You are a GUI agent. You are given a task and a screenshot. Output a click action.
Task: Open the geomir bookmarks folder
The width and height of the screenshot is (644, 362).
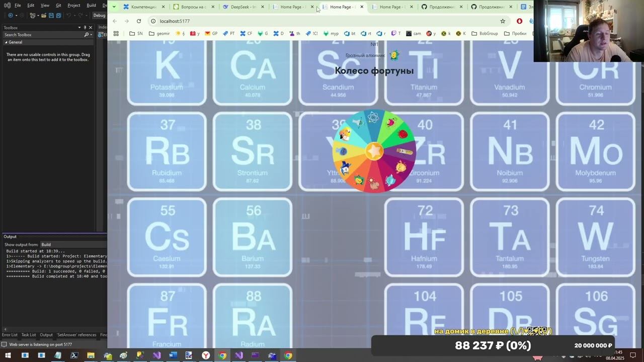[159, 34]
